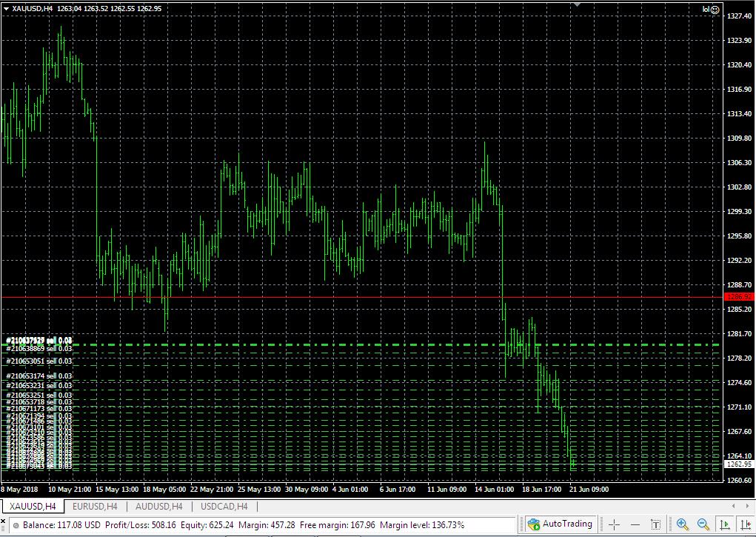Image resolution: width=756 pixels, height=537 pixels.
Task: Click the 25 May 13:00 time axis label
Action: pos(259,490)
